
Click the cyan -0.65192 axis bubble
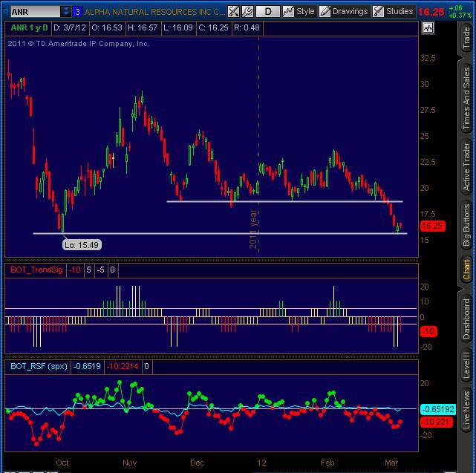click(438, 409)
